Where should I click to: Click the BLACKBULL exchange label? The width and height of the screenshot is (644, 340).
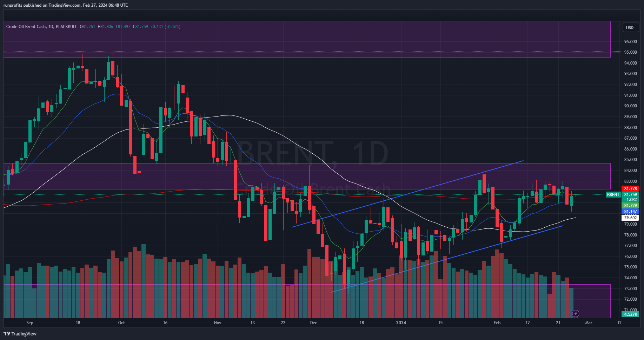click(66, 27)
